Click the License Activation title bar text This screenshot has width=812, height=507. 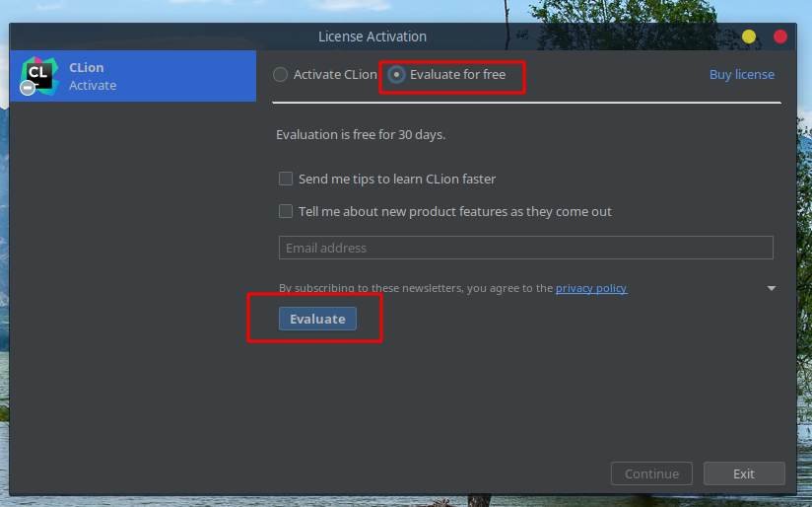372,36
